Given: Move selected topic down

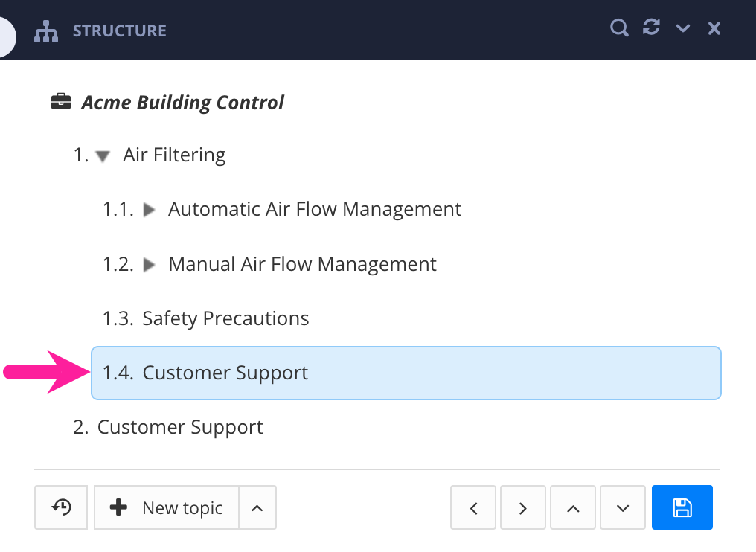Looking at the screenshot, I should click(x=623, y=508).
